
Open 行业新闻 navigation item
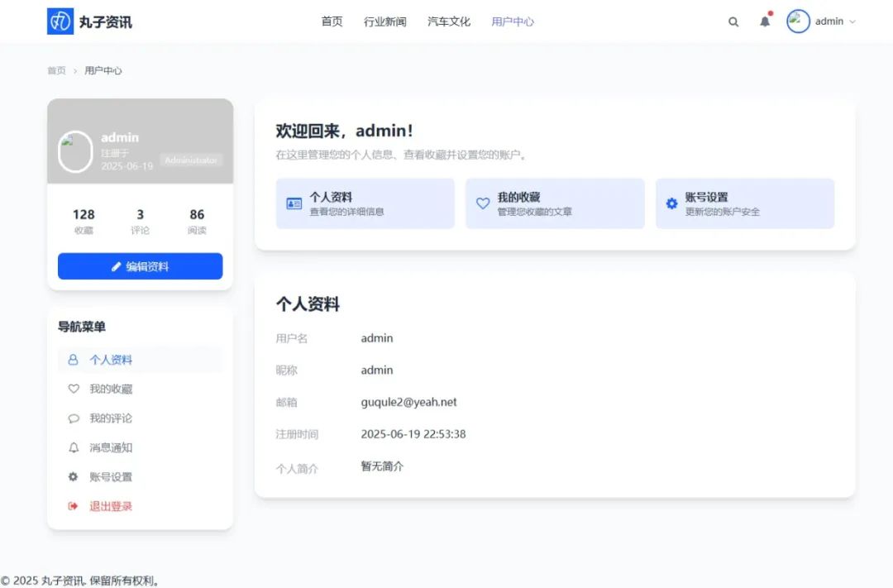tap(385, 21)
